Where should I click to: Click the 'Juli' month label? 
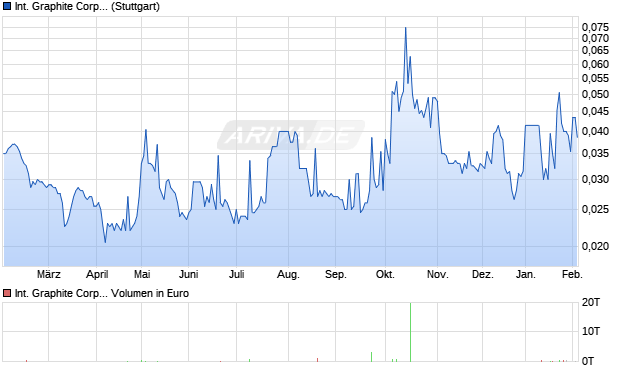coord(236,274)
